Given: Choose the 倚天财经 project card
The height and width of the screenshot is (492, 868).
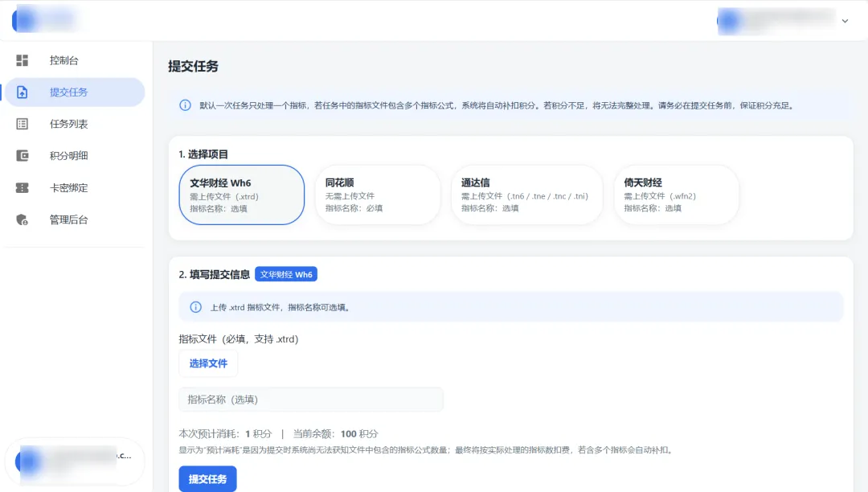Looking at the screenshot, I should pos(676,195).
